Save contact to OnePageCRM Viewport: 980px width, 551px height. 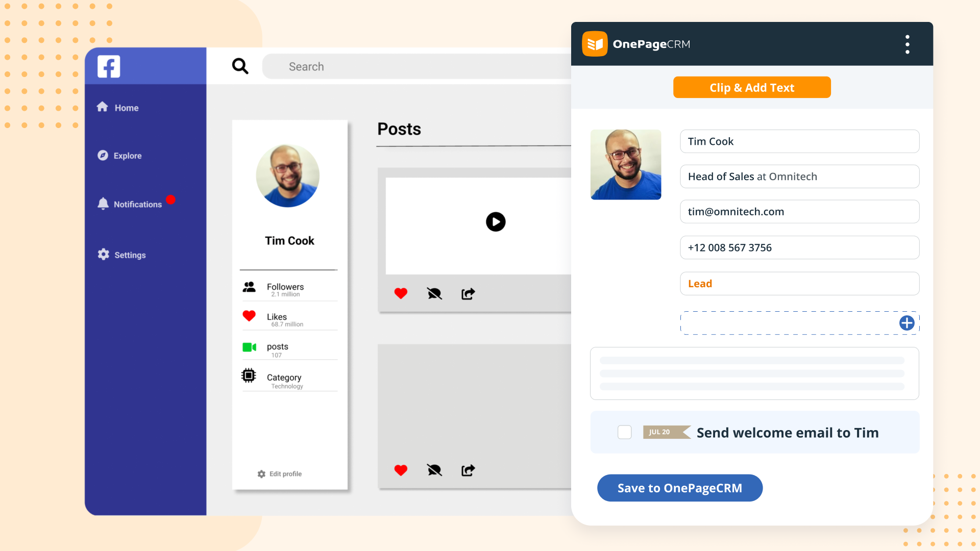(679, 487)
